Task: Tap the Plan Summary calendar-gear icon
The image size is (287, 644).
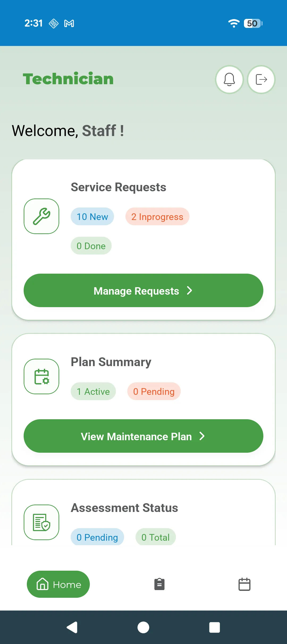Action: click(x=41, y=376)
